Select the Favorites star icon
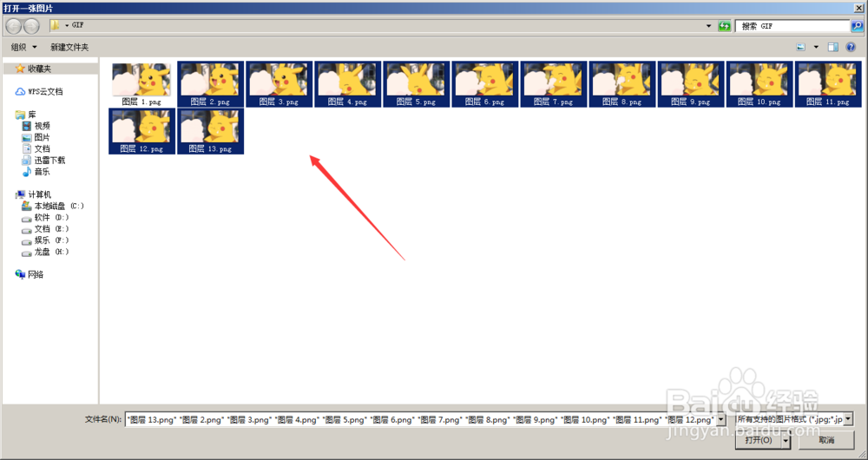Image resolution: width=868 pixels, height=460 pixels. click(x=20, y=69)
